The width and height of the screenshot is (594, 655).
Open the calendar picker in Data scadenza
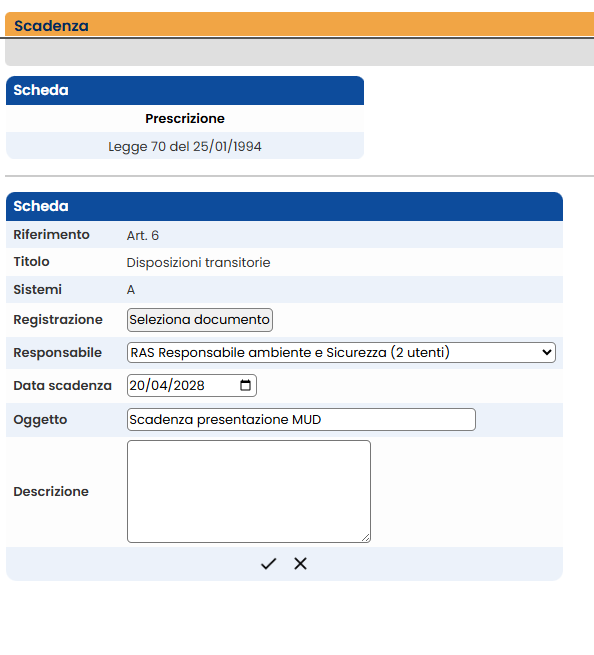246,385
